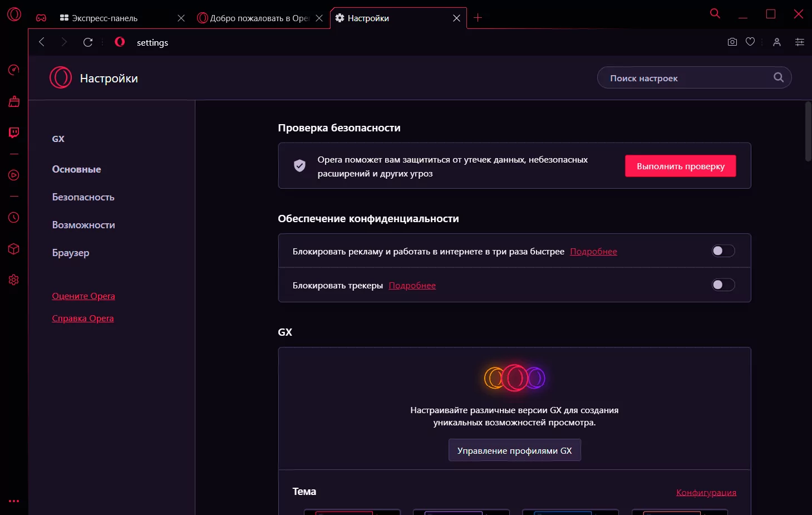Show History from the sidebar clock icon

click(x=14, y=218)
